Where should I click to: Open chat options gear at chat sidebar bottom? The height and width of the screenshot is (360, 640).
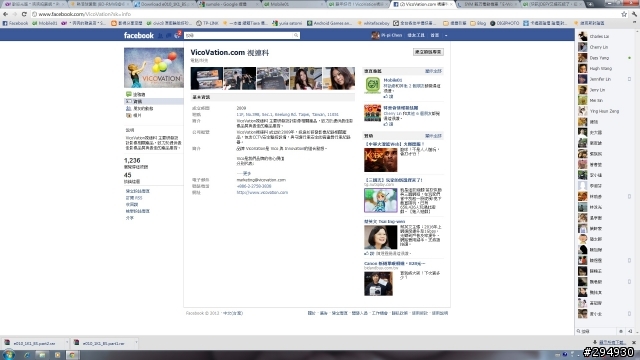coord(621,331)
